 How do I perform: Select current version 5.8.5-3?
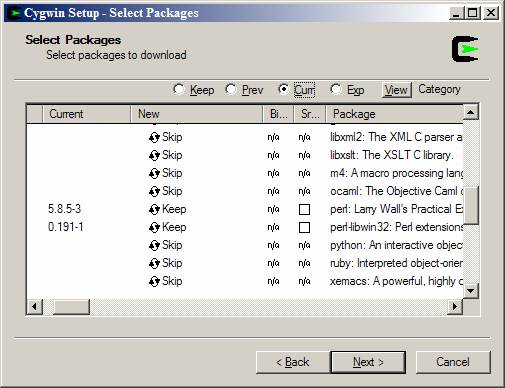point(64,209)
